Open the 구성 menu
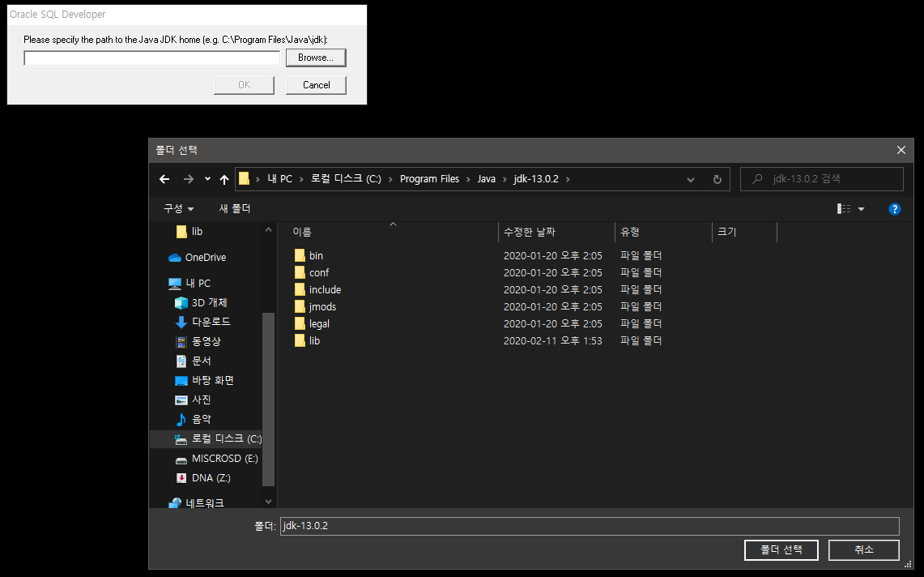This screenshot has height=577, width=924. click(x=178, y=209)
